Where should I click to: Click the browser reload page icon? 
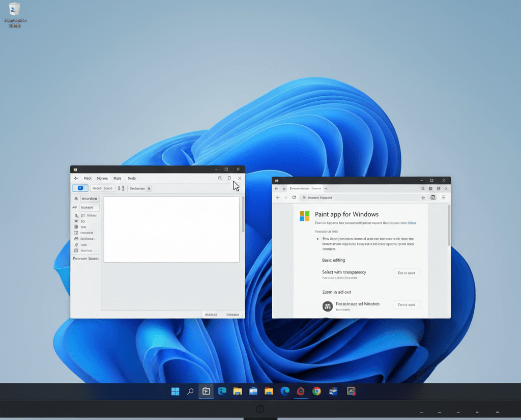(x=294, y=198)
